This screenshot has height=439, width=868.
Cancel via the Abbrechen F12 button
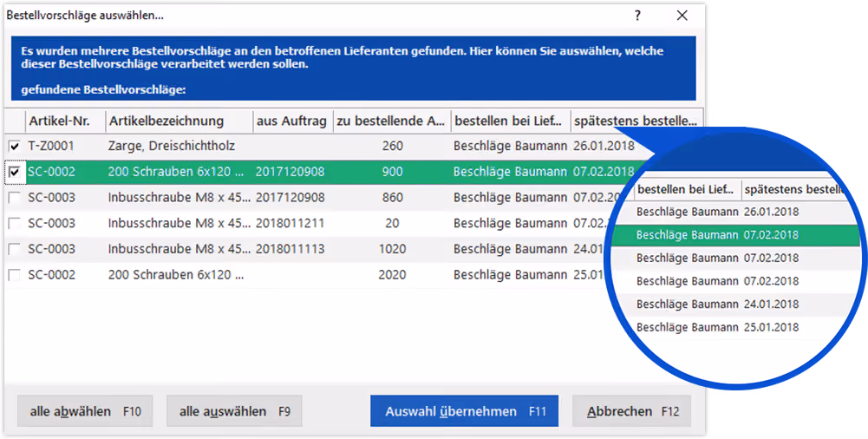(x=631, y=411)
